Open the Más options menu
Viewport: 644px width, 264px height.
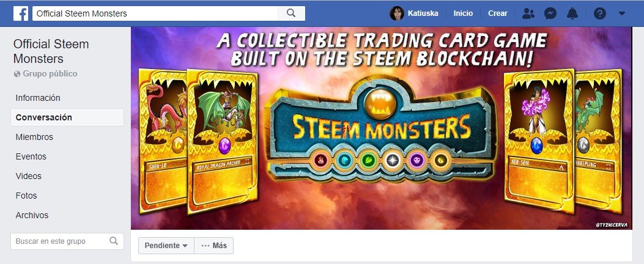(214, 246)
